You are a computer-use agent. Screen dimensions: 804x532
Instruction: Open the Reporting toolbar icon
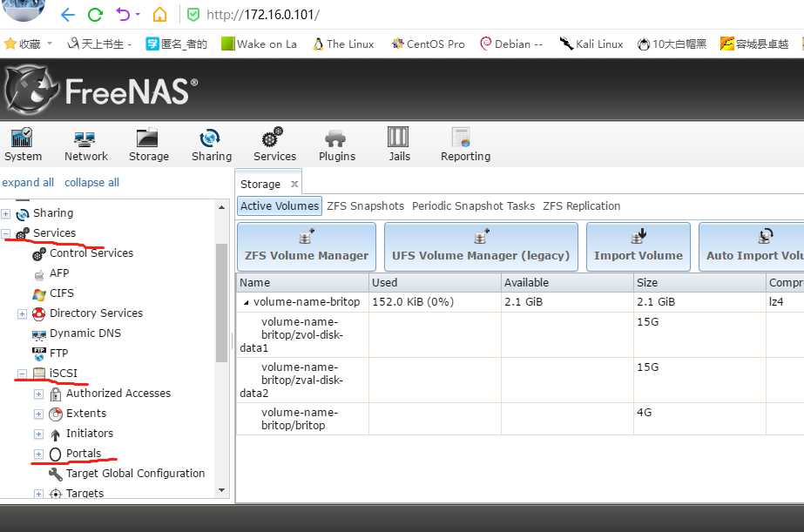(x=465, y=145)
